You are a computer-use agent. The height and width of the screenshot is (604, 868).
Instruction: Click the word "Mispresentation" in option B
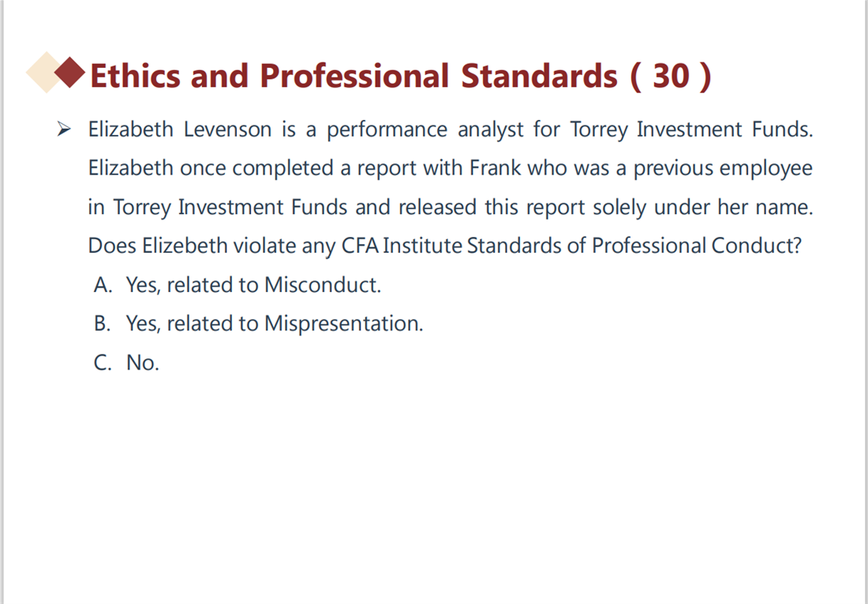pos(342,324)
